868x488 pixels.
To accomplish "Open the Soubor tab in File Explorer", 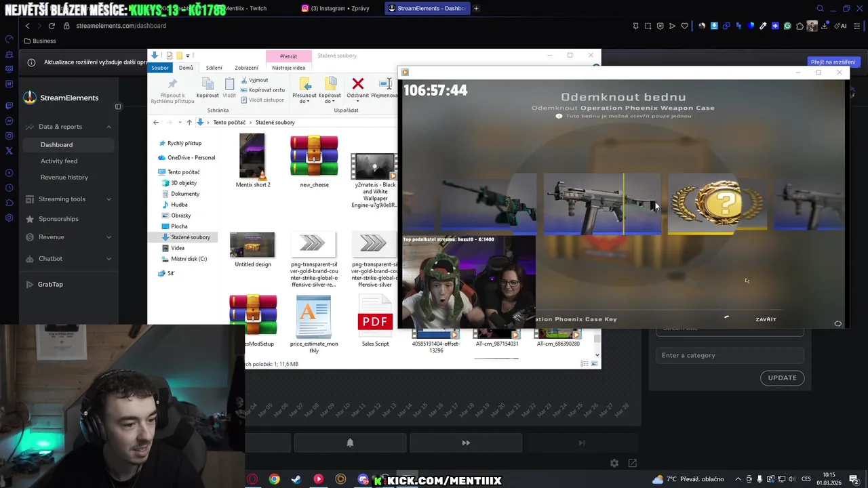I will 160,68.
